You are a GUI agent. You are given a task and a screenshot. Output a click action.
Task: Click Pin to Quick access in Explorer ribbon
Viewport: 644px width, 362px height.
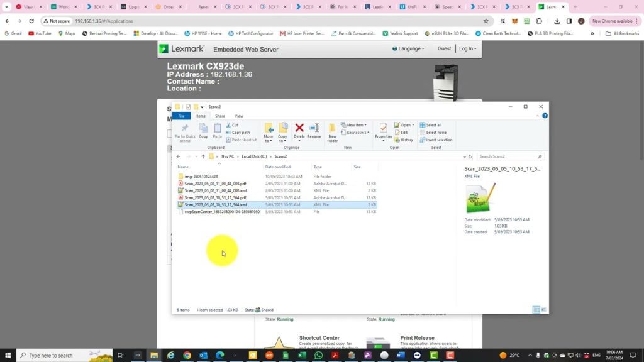point(185,132)
